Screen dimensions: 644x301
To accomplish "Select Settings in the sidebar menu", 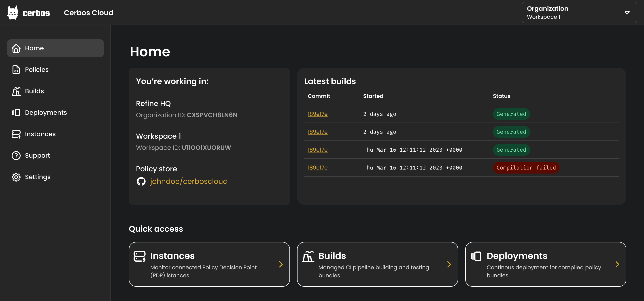I will [x=38, y=177].
